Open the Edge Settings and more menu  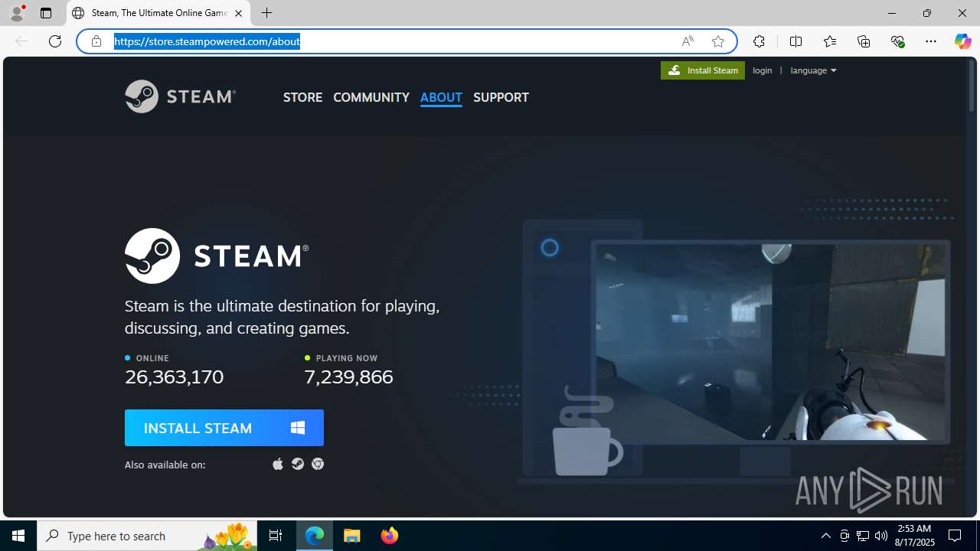931,41
